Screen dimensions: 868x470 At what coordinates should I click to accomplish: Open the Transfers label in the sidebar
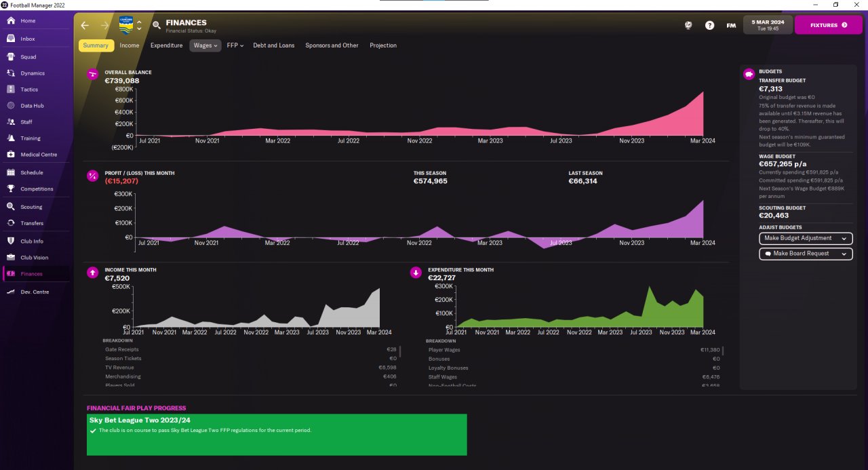point(32,223)
